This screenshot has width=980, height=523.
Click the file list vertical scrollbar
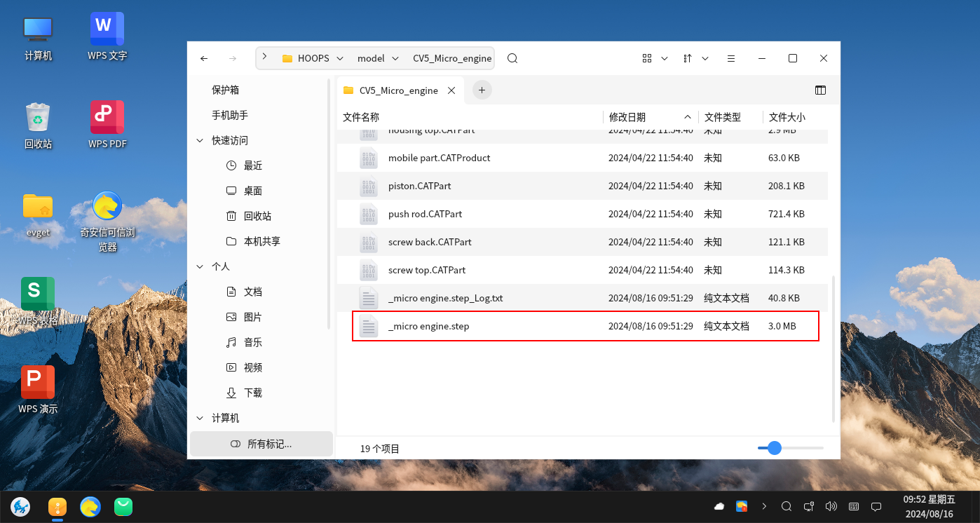point(833,348)
